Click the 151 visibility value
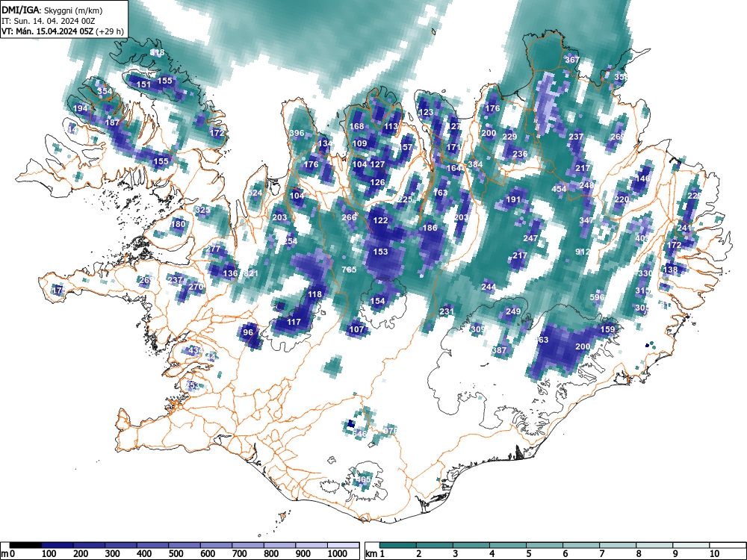Image resolution: width=747 pixels, height=560 pixels. [143, 85]
